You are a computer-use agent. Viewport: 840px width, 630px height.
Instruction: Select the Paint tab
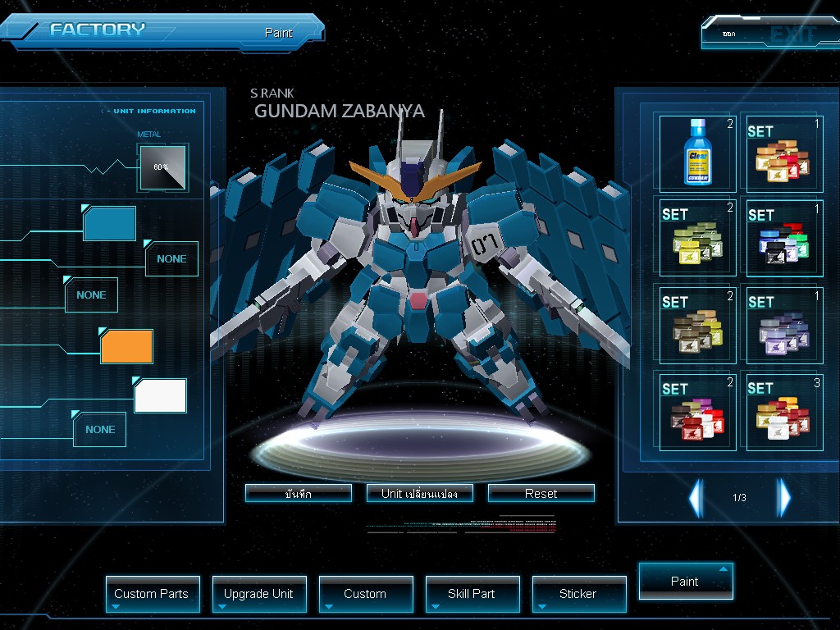pos(686,582)
